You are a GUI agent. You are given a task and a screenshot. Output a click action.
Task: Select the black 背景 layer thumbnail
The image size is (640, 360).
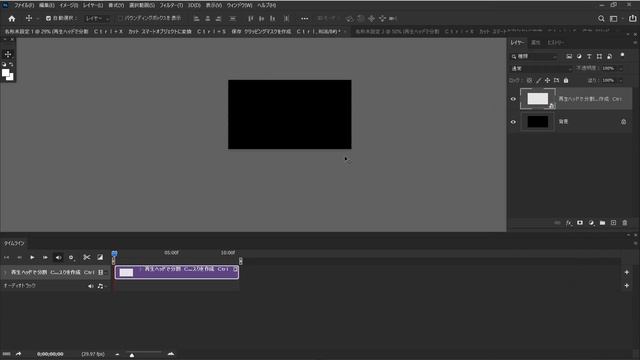538,122
